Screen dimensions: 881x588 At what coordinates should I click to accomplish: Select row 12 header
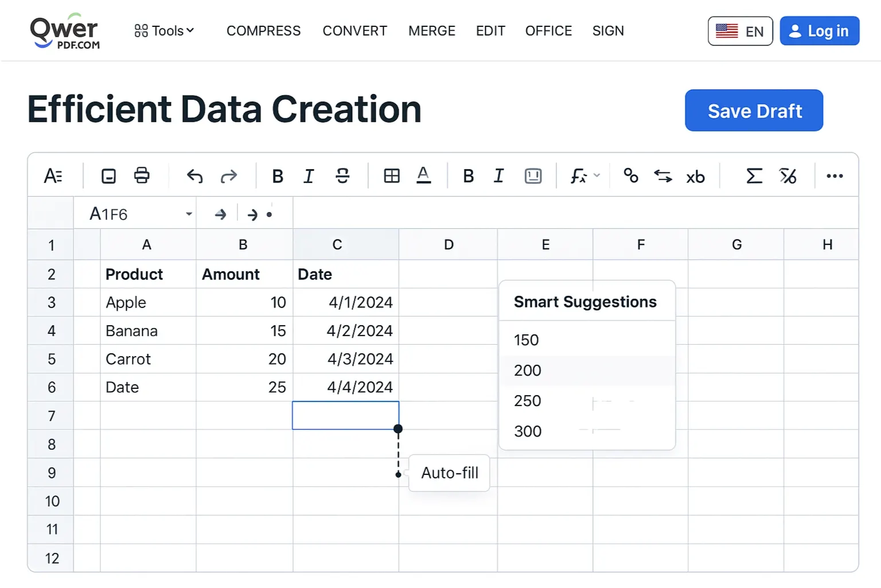(51, 558)
